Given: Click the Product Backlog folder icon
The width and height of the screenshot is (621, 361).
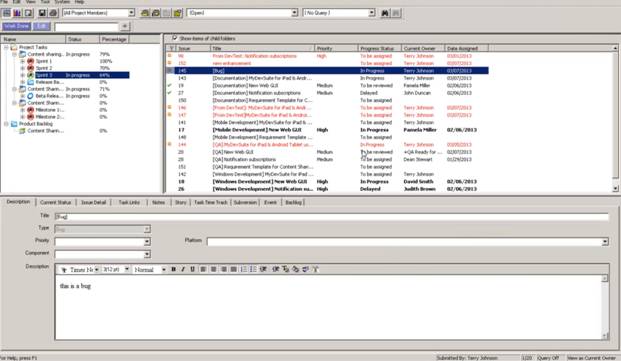Looking at the screenshot, I should pyautogui.click(x=14, y=124).
